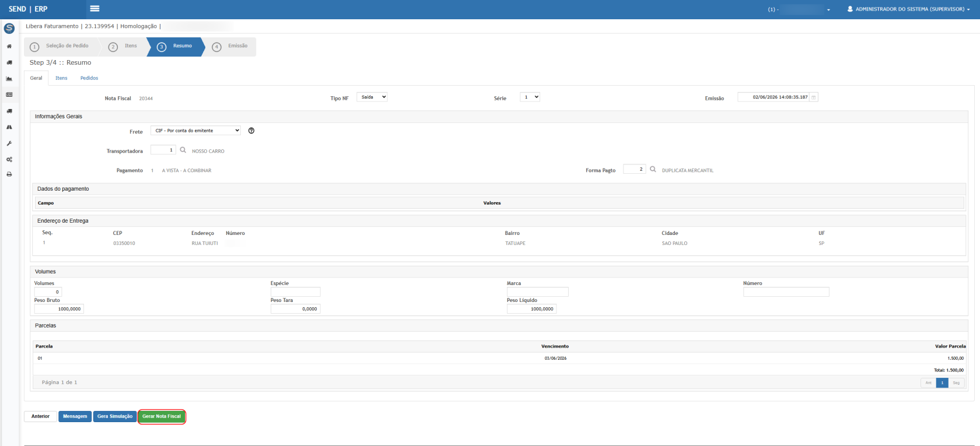Search Transportadora with magnifier icon
The width and height of the screenshot is (980, 446).
tap(183, 150)
